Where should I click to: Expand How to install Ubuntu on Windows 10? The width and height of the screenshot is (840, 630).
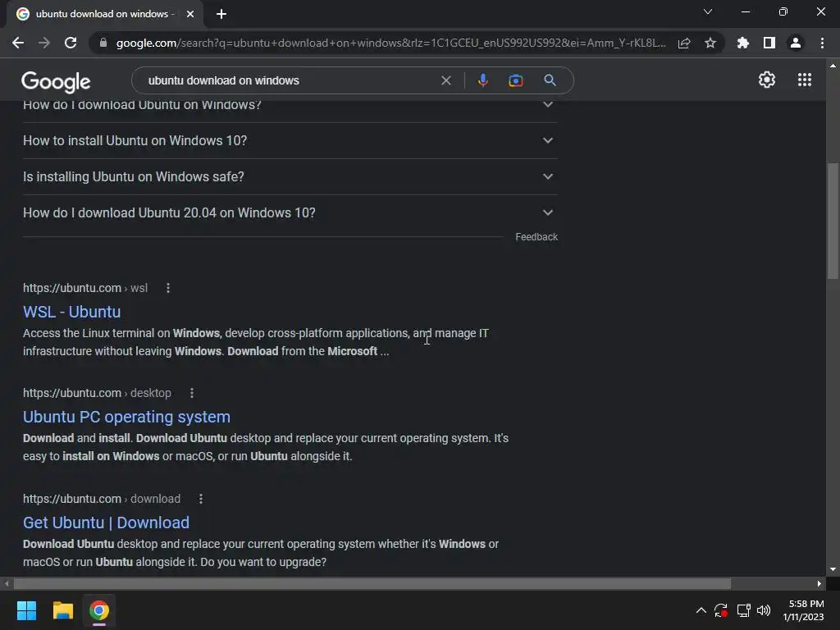click(290, 140)
